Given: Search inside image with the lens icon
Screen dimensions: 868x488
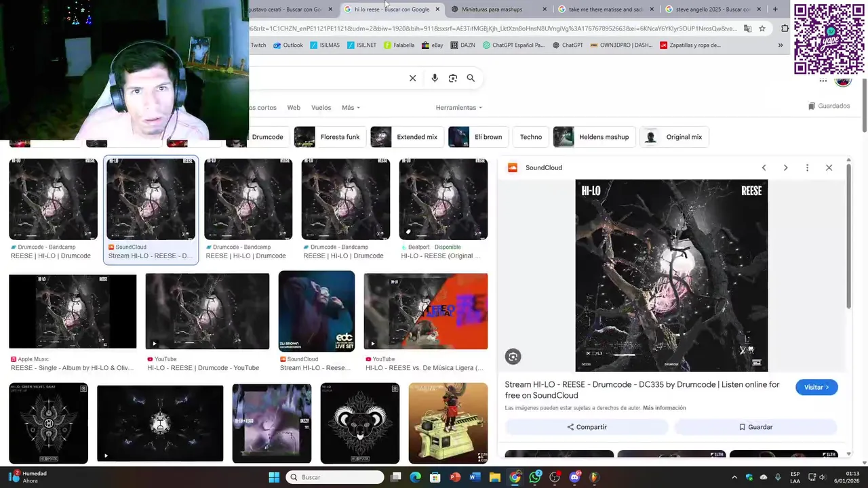Looking at the screenshot, I should tap(513, 357).
